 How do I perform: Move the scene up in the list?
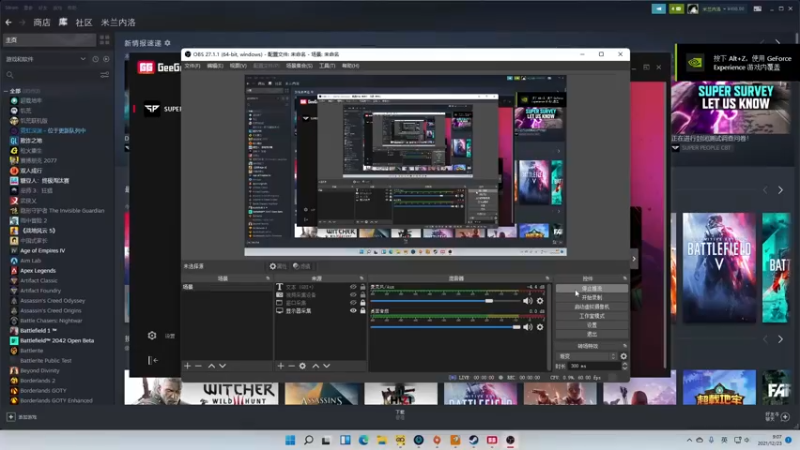pyautogui.click(x=211, y=366)
